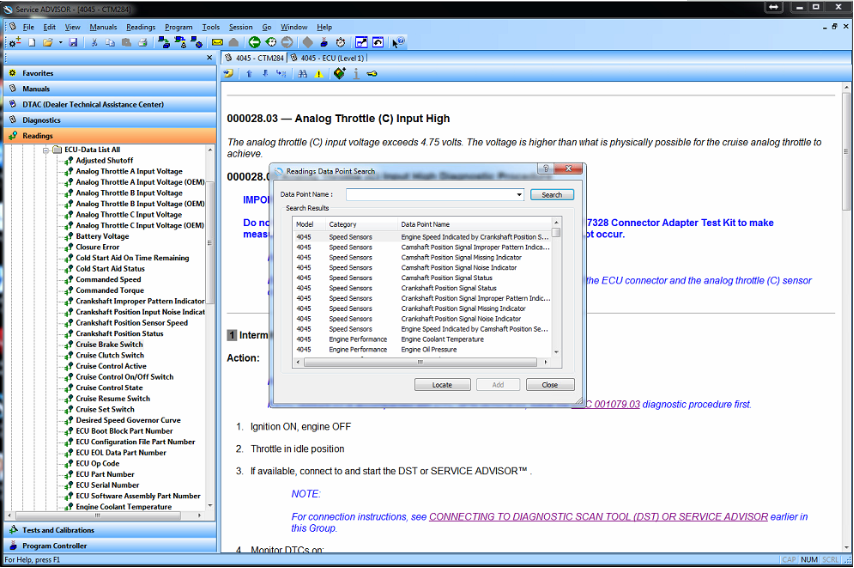
Task: Click the Home toolbar icon
Action: click(x=234, y=42)
